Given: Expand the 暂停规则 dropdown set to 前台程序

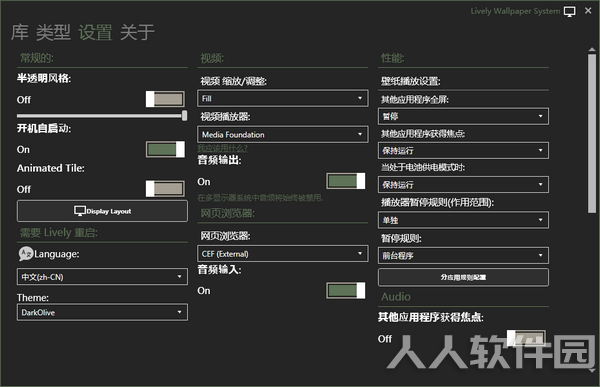Looking at the screenshot, I should coord(463,255).
